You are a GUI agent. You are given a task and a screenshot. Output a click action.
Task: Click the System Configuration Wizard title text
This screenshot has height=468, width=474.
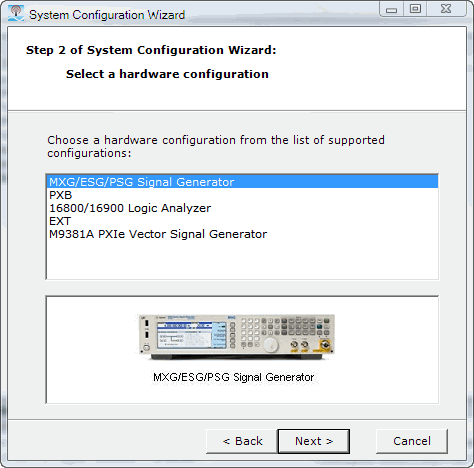(107, 15)
